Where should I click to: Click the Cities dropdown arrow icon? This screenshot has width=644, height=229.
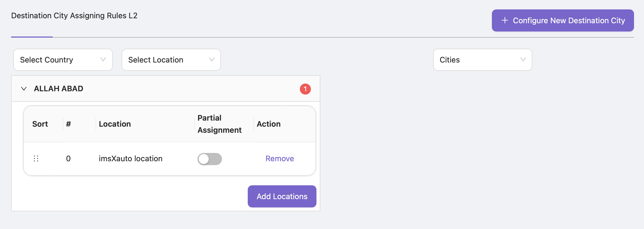pos(523,60)
